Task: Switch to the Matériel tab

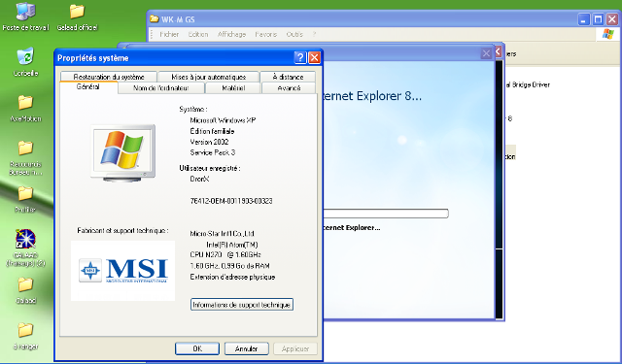Action: pyautogui.click(x=233, y=88)
